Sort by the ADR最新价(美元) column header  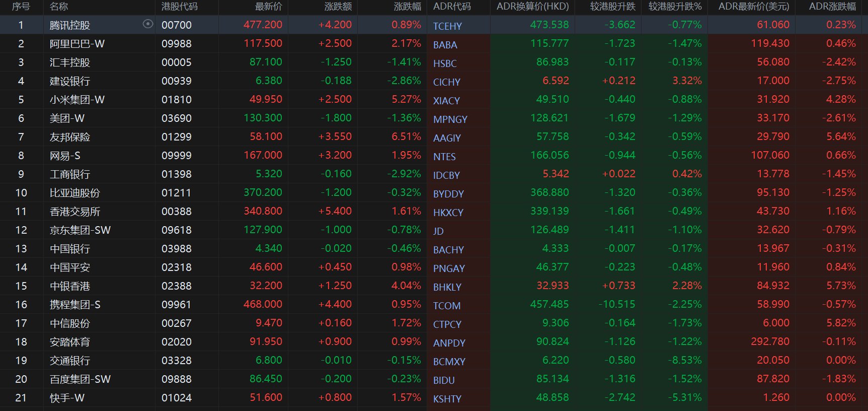[754, 7]
